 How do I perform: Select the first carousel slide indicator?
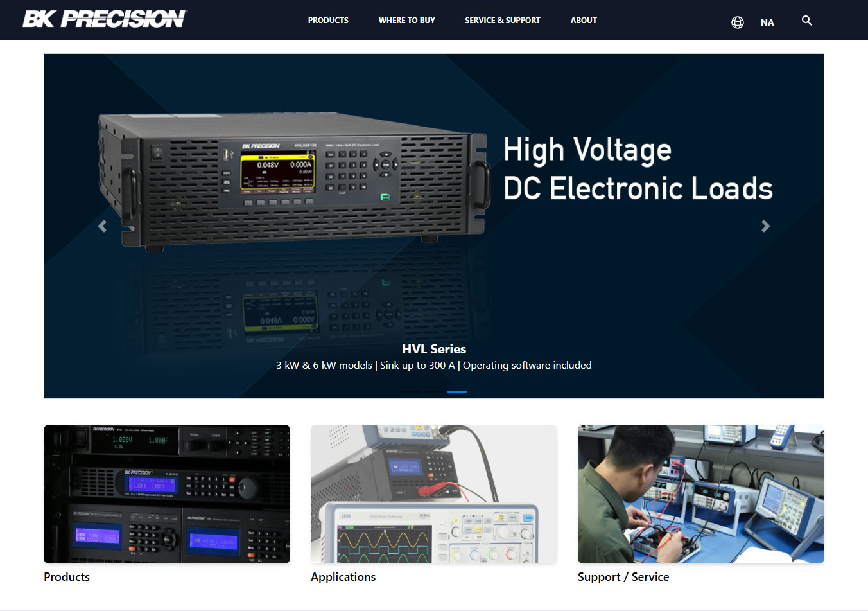click(411, 391)
